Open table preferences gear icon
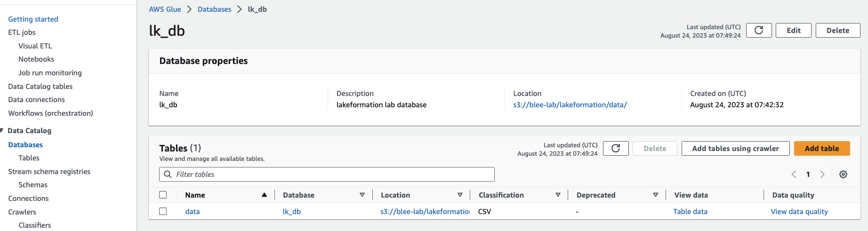The height and width of the screenshot is (231, 868). (x=843, y=175)
